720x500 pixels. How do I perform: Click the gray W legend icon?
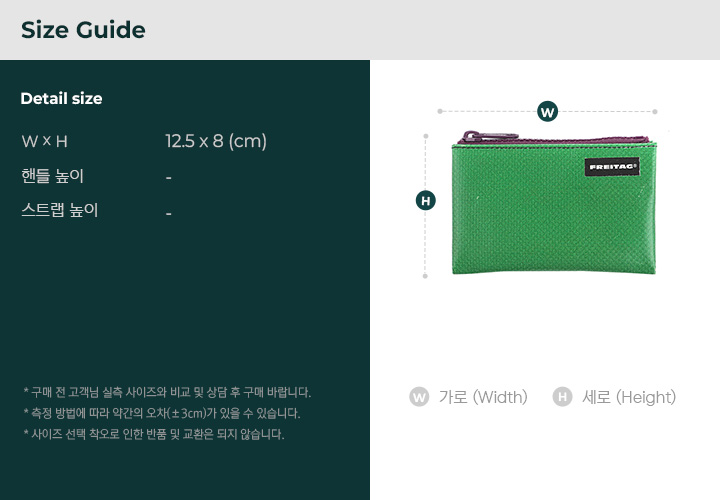[419, 397]
